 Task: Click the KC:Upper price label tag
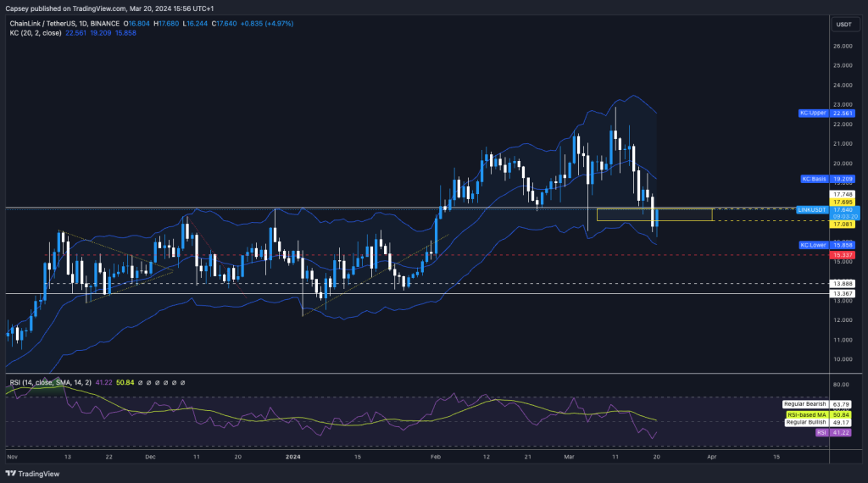pos(813,112)
